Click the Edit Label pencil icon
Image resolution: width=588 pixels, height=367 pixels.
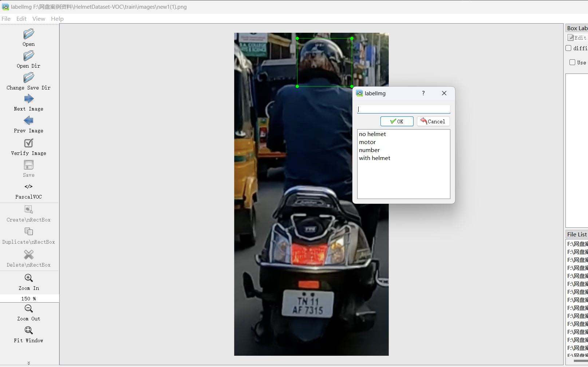(571, 38)
